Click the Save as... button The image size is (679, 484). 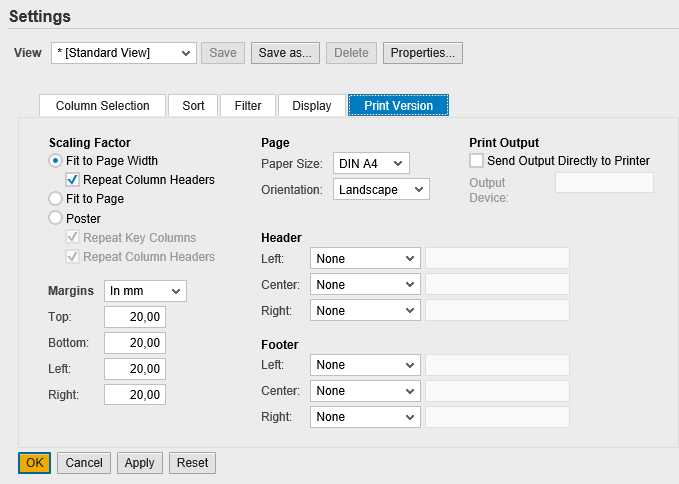(285, 53)
